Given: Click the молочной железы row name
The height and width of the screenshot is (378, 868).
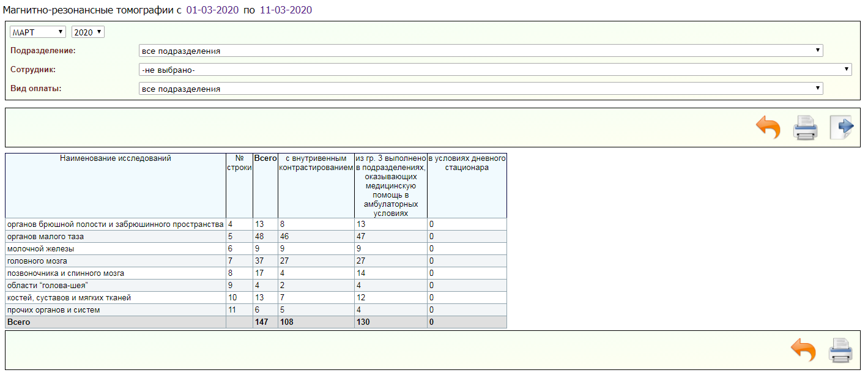Looking at the screenshot, I should click(40, 248).
